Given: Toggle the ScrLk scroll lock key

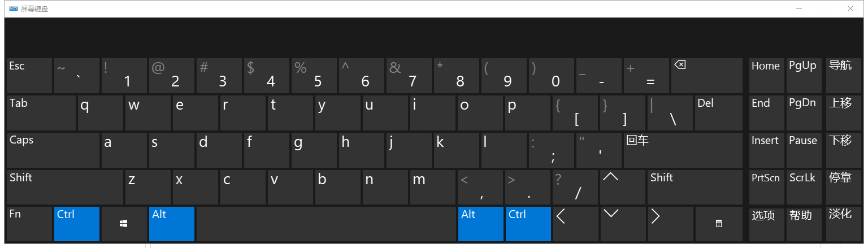Looking at the screenshot, I should click(x=803, y=187).
